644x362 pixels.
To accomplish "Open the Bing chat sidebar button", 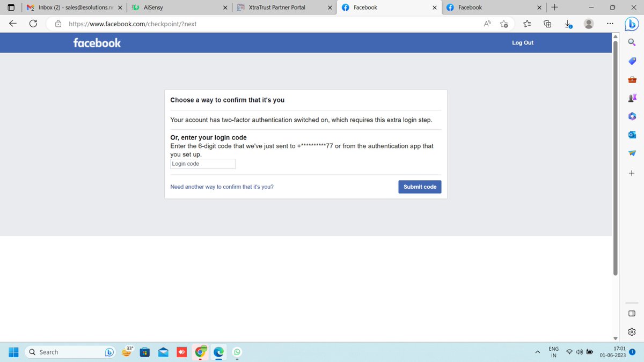I will point(631,24).
